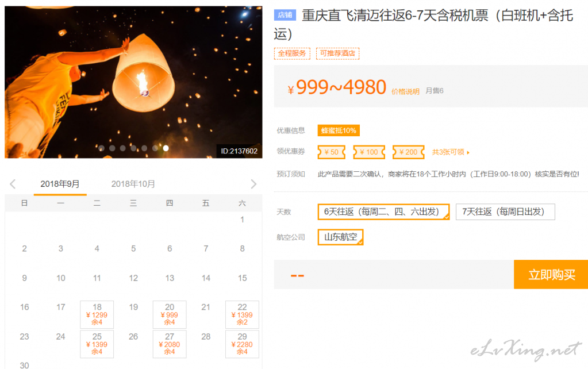This screenshot has height=369, width=588.
Task: Click the 店铺 shop badge
Action: coord(285,16)
